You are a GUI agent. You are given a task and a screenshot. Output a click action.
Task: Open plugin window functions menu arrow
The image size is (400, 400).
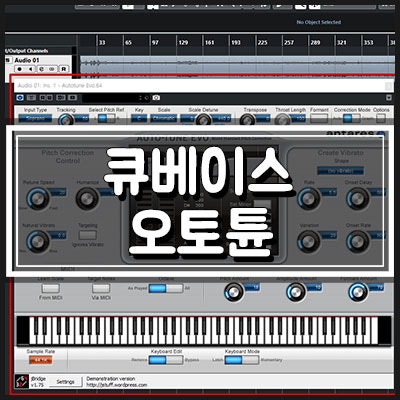point(389,98)
